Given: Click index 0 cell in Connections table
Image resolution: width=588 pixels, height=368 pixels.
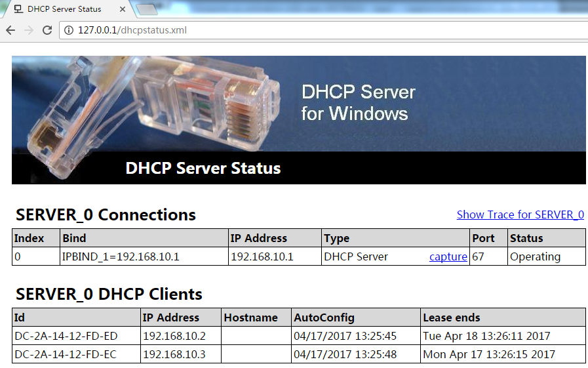Looking at the screenshot, I should pos(36,256).
